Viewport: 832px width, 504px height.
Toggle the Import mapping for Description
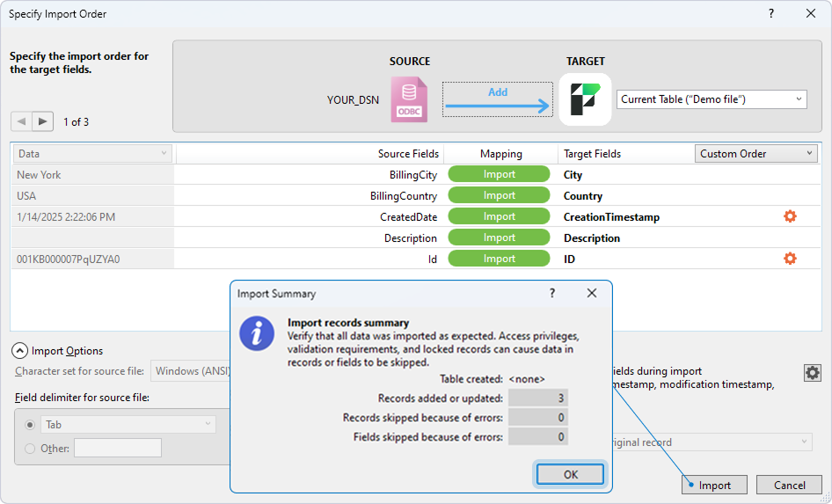coord(499,237)
